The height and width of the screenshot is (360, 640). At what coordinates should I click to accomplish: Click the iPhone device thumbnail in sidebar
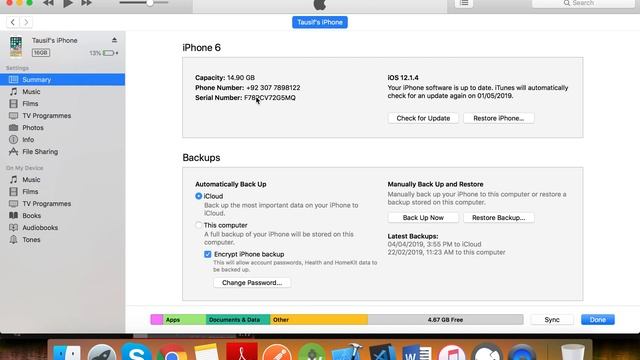pos(16,47)
